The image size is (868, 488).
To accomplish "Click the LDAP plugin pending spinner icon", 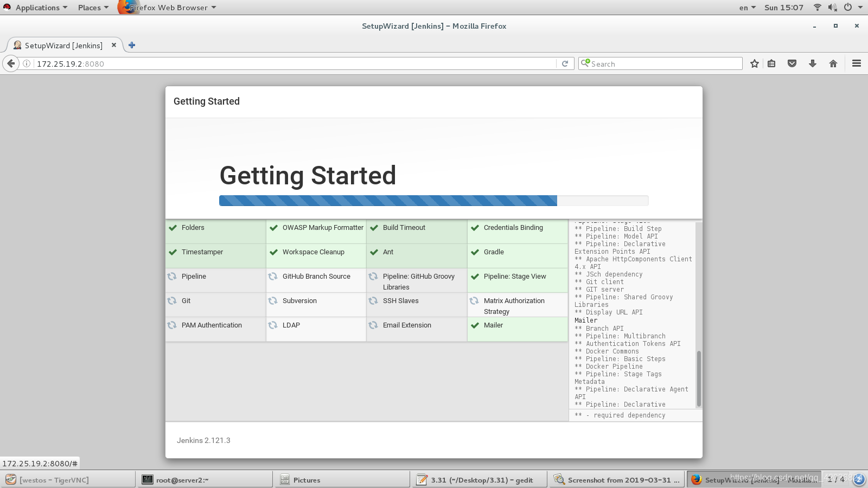I will (273, 325).
